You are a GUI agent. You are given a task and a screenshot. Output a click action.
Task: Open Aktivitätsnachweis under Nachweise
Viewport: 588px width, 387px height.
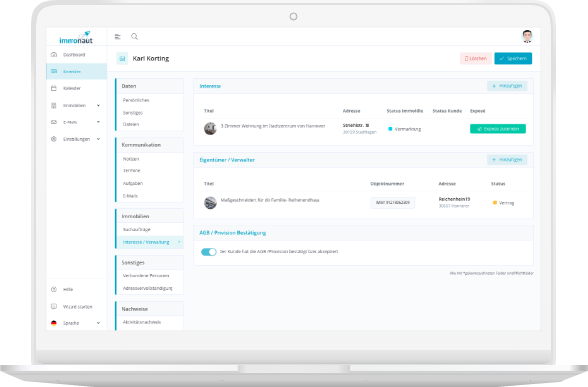coord(142,322)
